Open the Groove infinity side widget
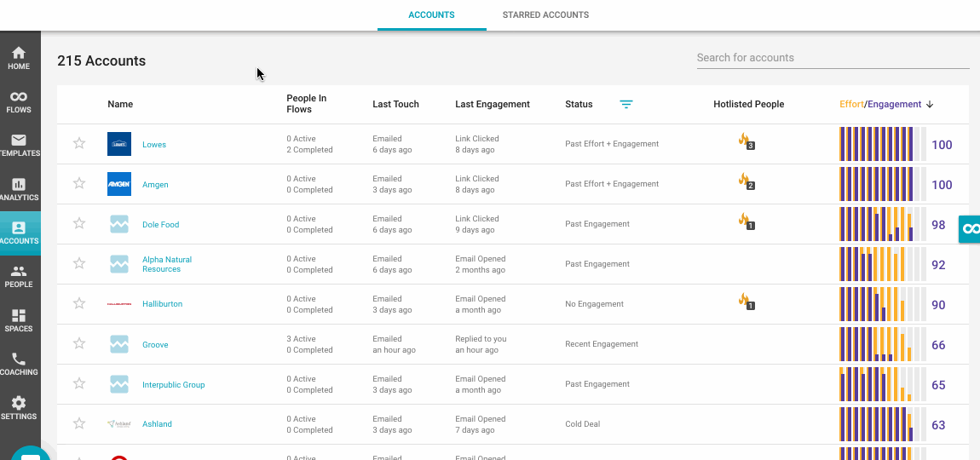980x460 pixels. [x=970, y=229]
